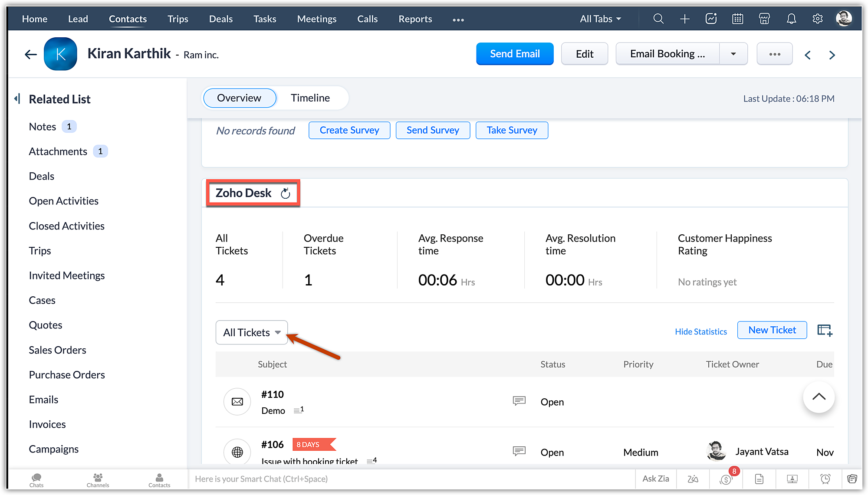Click the plus quick-create icon
This screenshot has width=868, height=495.
[685, 19]
